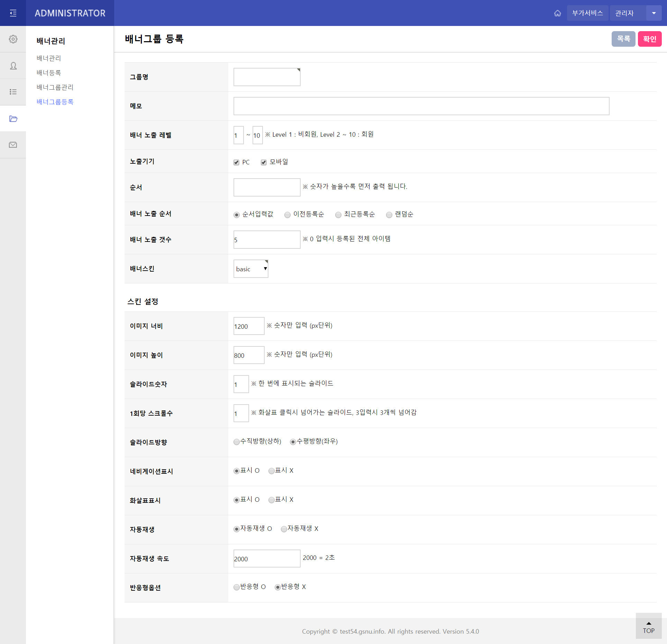This screenshot has width=667, height=644.
Task: Focus the 메모 text field
Action: 421,106
